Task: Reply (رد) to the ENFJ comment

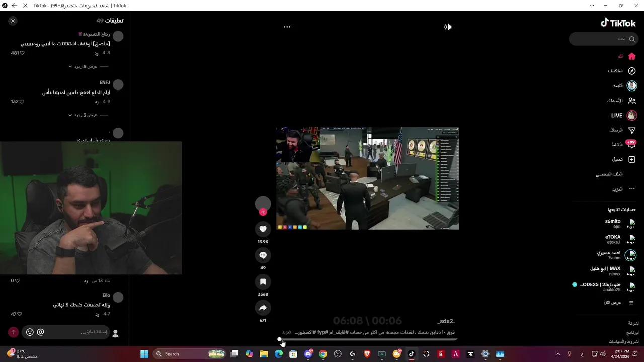Action: click(97, 102)
